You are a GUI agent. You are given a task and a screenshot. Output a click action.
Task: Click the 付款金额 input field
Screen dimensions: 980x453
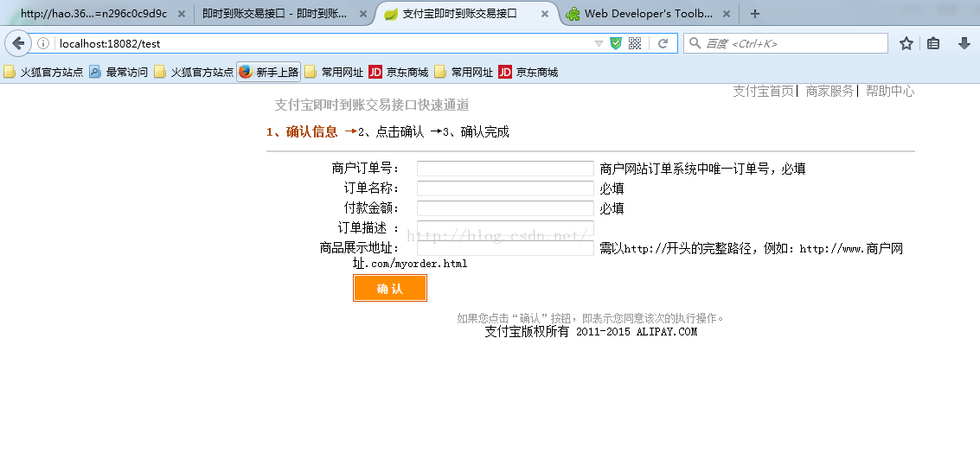tap(505, 208)
